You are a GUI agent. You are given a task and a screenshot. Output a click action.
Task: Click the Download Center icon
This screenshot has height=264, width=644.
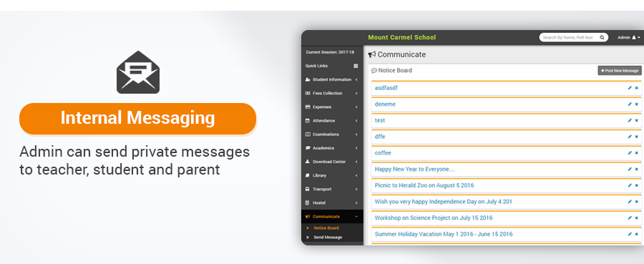pos(308,162)
